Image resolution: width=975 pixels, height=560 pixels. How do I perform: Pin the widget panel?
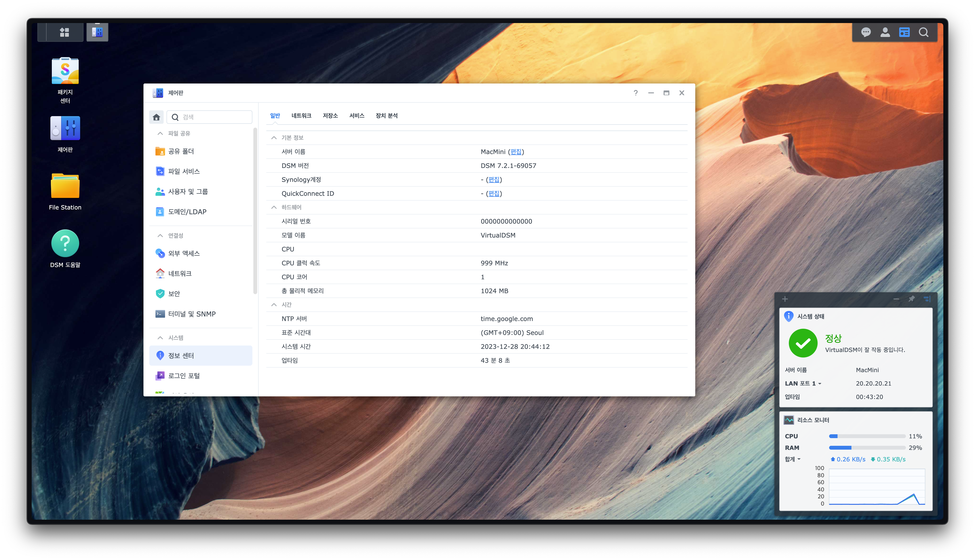912,299
